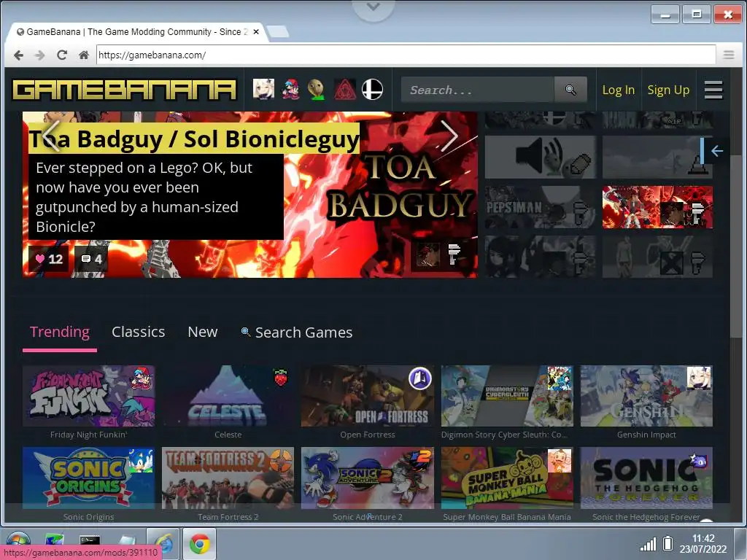
Task: Collapse the sidebar with blue arrow
Action: (x=716, y=151)
